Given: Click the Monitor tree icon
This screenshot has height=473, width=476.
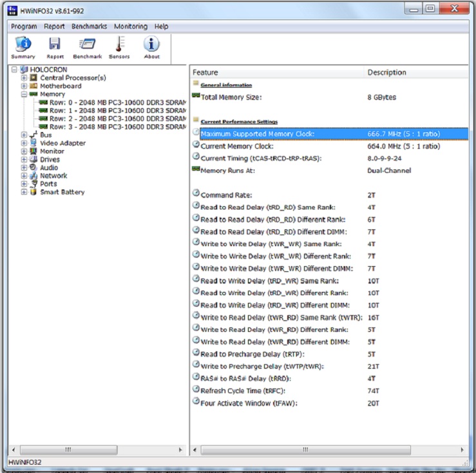Looking at the screenshot, I should click(33, 151).
